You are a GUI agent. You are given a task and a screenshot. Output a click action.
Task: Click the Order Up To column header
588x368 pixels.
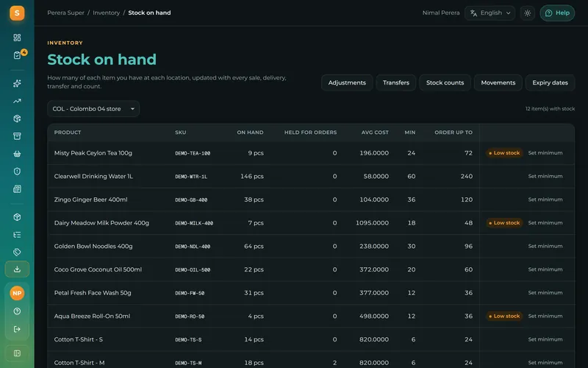tap(453, 132)
